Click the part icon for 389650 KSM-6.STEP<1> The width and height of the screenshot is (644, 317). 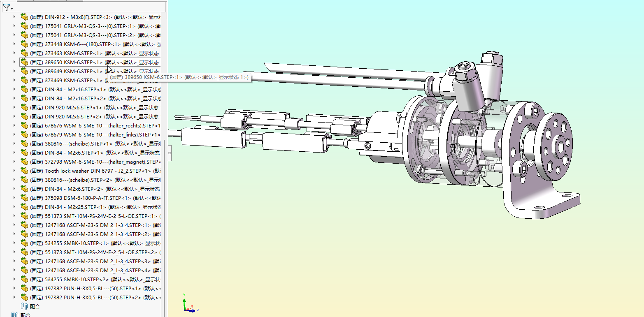pyautogui.click(x=24, y=62)
